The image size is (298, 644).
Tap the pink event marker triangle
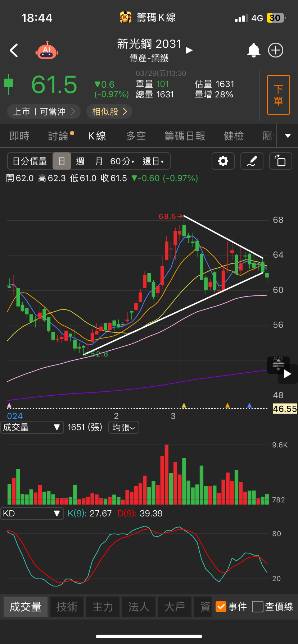(x=9, y=405)
